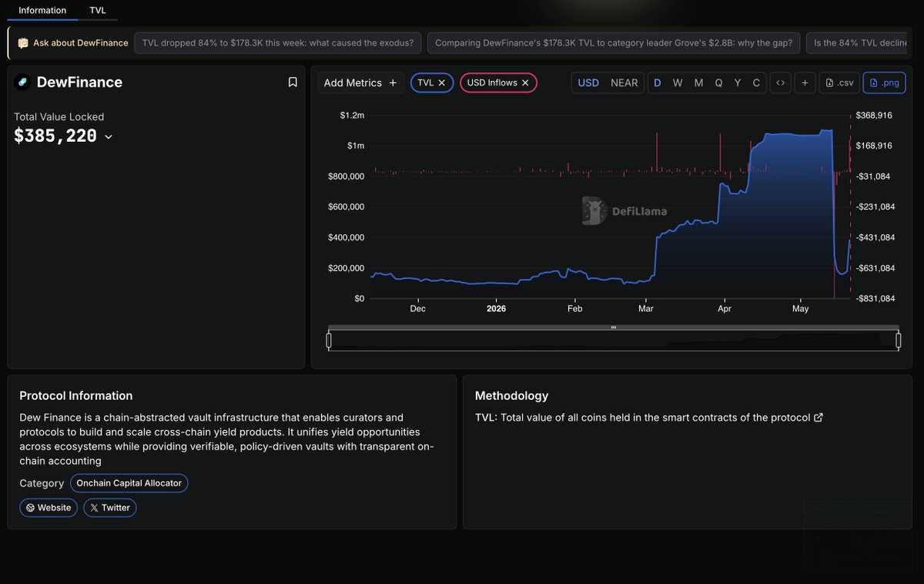
Task: Open Add Metrics menu
Action: coord(360,82)
